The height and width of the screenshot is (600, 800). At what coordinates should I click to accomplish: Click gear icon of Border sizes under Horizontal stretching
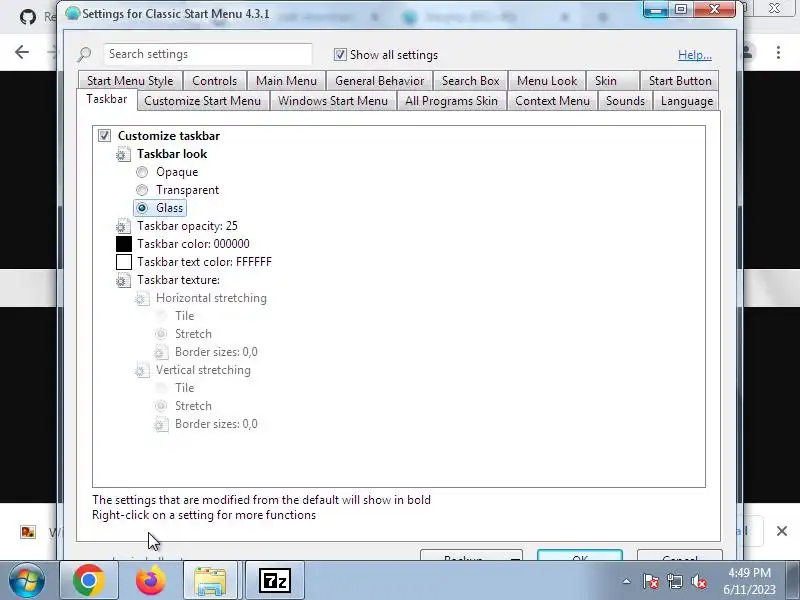161,352
